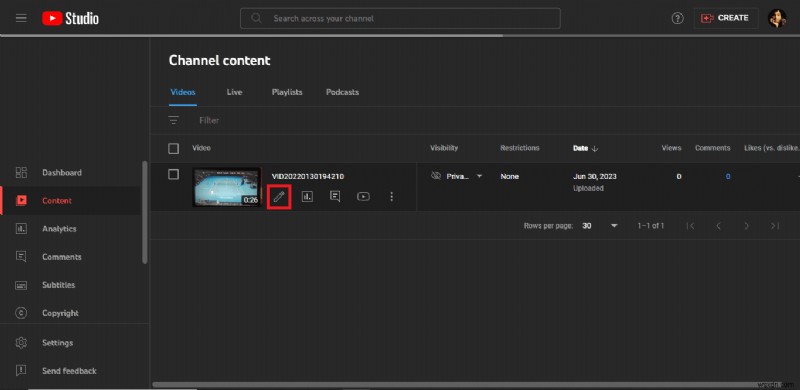Open Copyright in sidebar
The image size is (800, 390).
coord(70,313)
